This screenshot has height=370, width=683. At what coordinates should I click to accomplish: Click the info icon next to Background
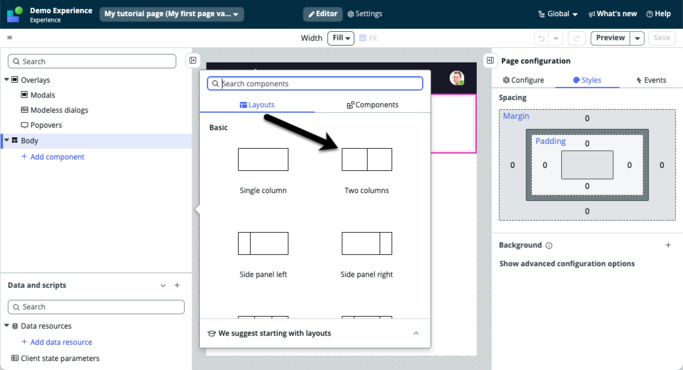(549, 246)
